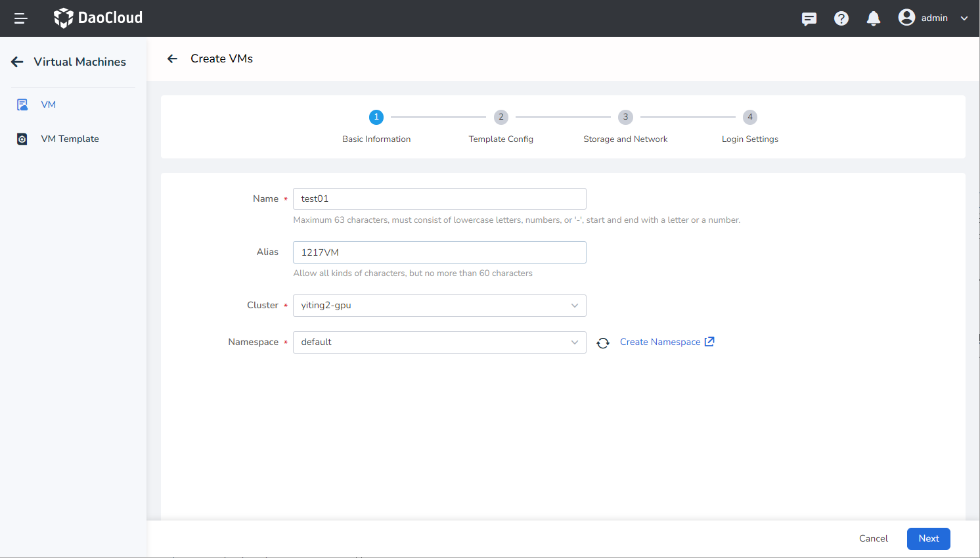The width and height of the screenshot is (980, 558).
Task: Jump to step 2 Template Config
Action: 501,117
